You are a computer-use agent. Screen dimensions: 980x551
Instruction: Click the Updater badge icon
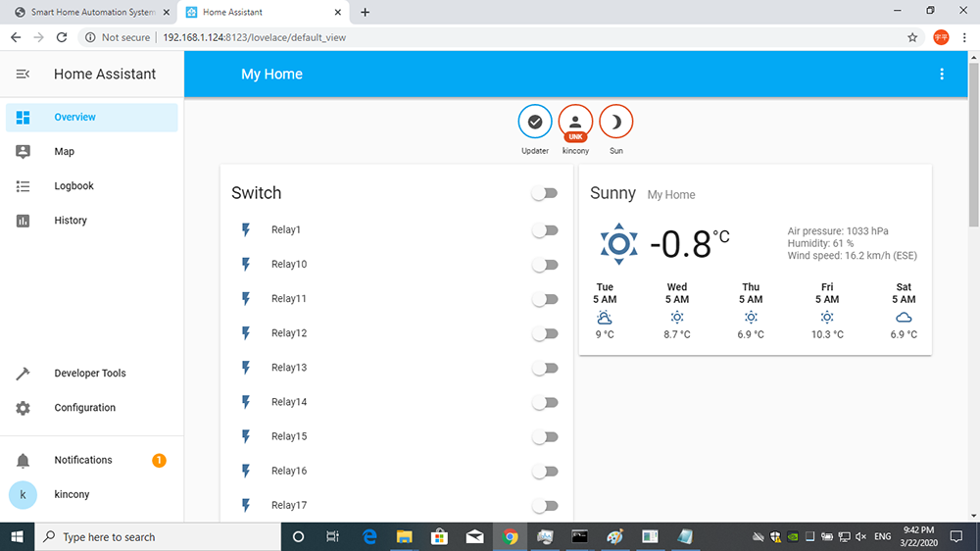(x=535, y=122)
